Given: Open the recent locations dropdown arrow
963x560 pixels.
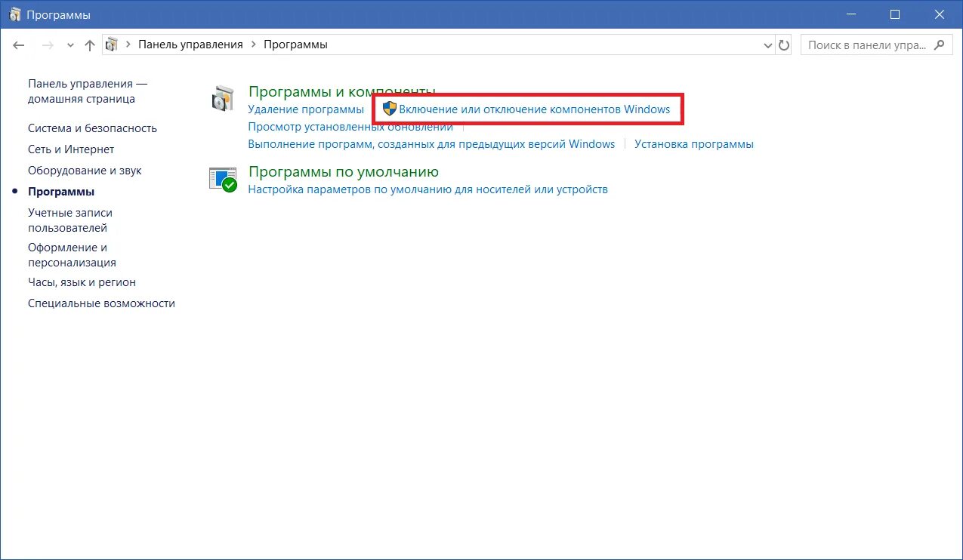Looking at the screenshot, I should pyautogui.click(x=70, y=45).
